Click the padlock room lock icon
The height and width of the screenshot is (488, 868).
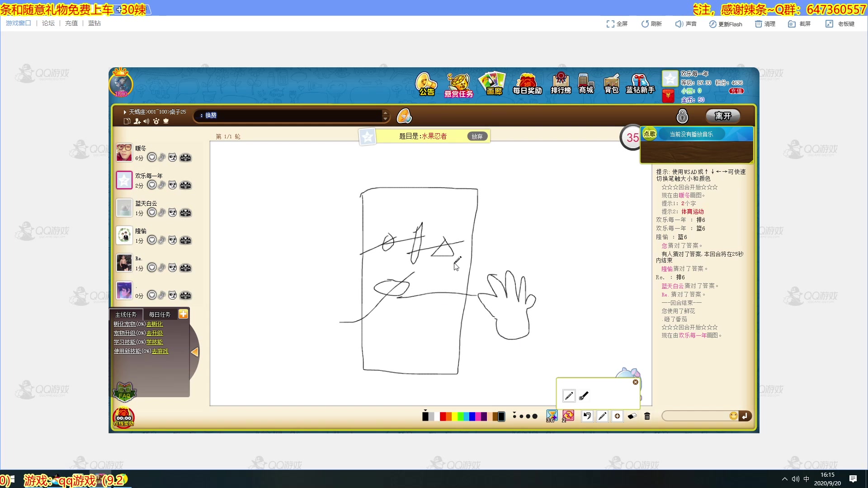[682, 116]
